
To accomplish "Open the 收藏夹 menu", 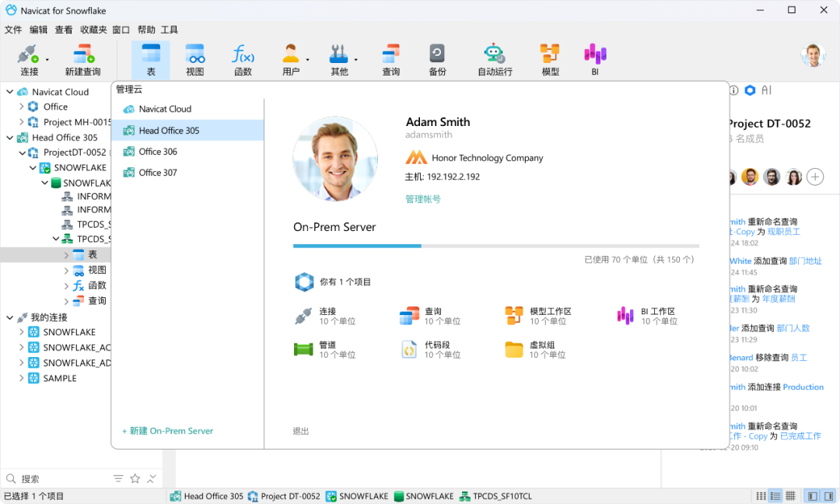I will click(x=93, y=30).
